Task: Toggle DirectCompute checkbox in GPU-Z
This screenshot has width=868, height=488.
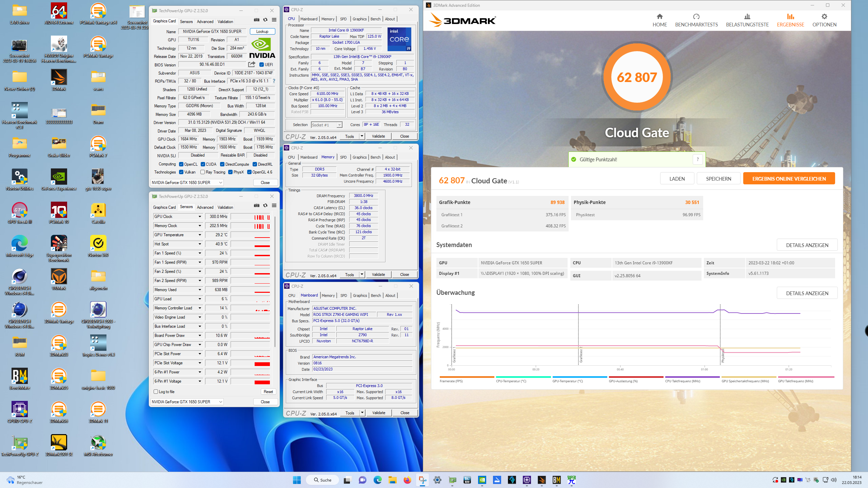Action: [x=222, y=164]
